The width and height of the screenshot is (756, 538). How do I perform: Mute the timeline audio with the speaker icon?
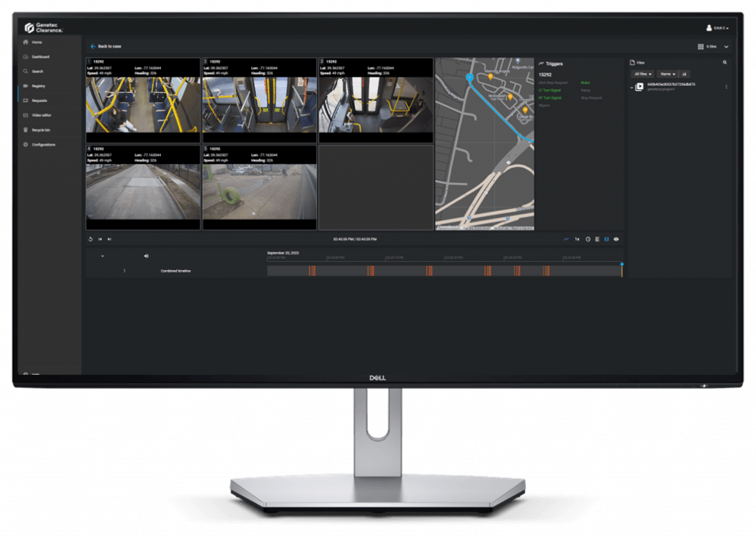[146, 256]
